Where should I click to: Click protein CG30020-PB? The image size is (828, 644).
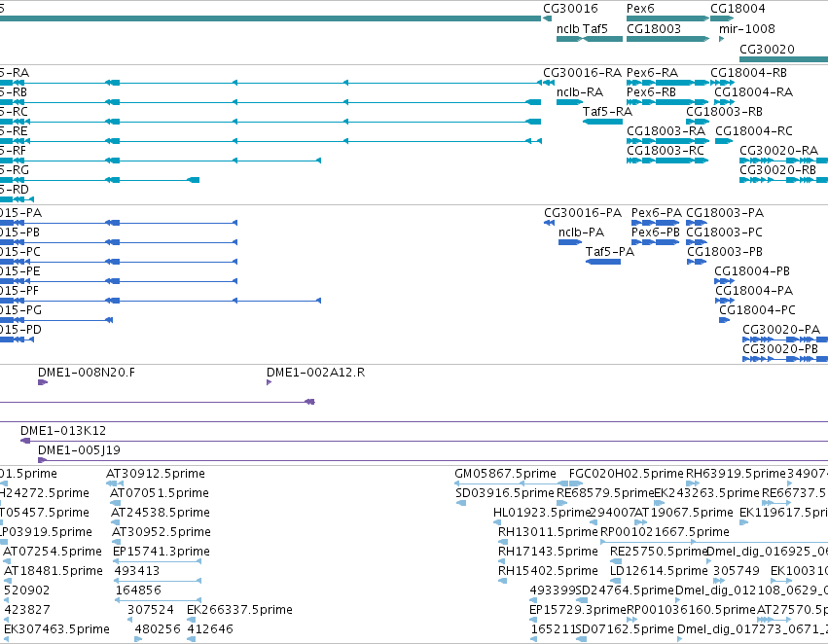tap(780, 349)
